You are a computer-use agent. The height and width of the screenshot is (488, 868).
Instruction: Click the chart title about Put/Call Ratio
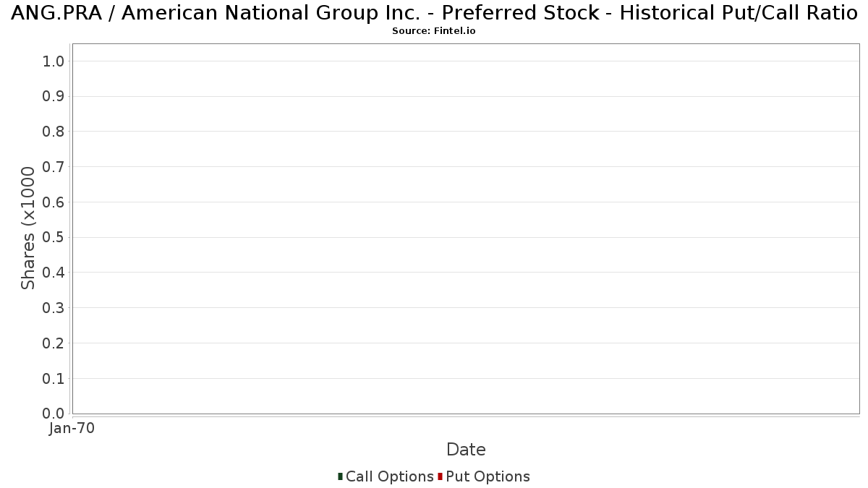pyautogui.click(x=434, y=13)
